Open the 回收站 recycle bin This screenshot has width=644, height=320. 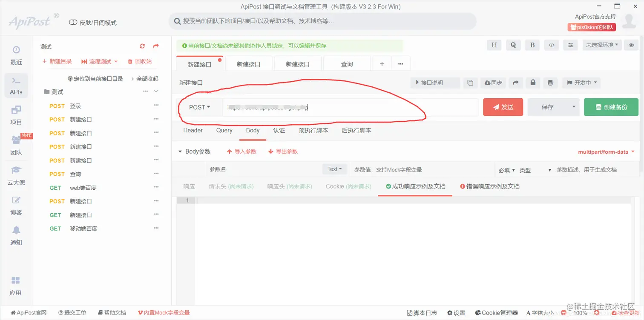[140, 61]
